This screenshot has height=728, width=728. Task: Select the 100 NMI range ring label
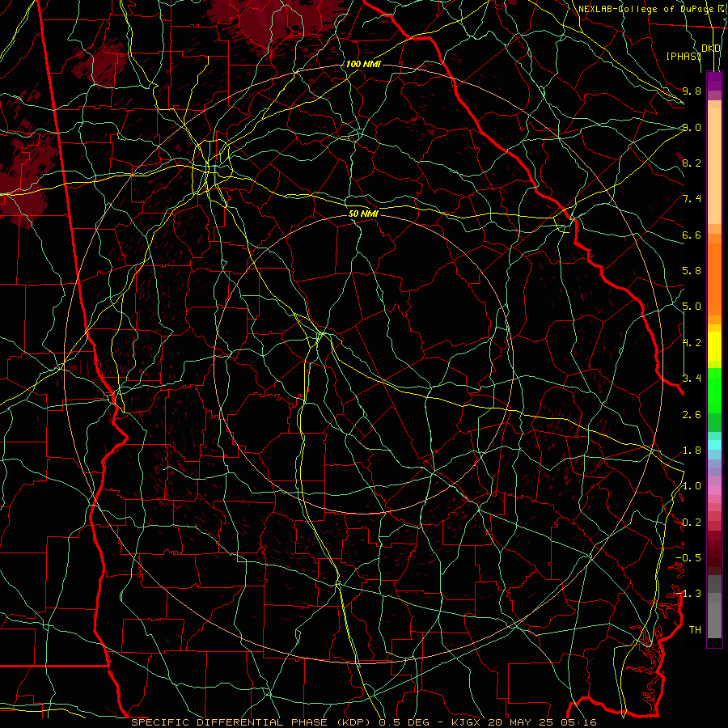(363, 64)
